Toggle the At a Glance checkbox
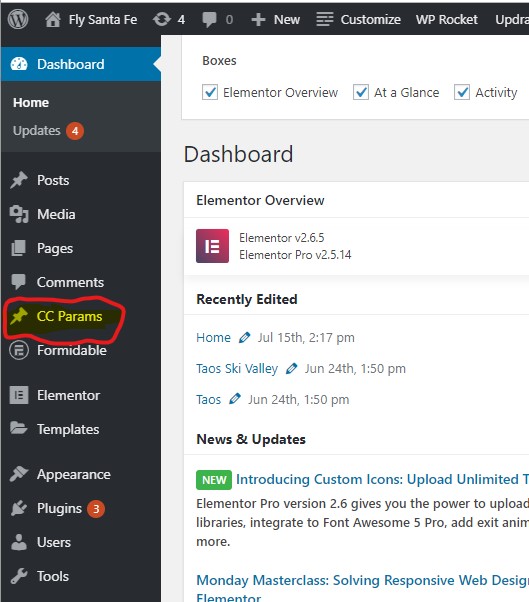The height and width of the screenshot is (602, 529). tap(361, 92)
